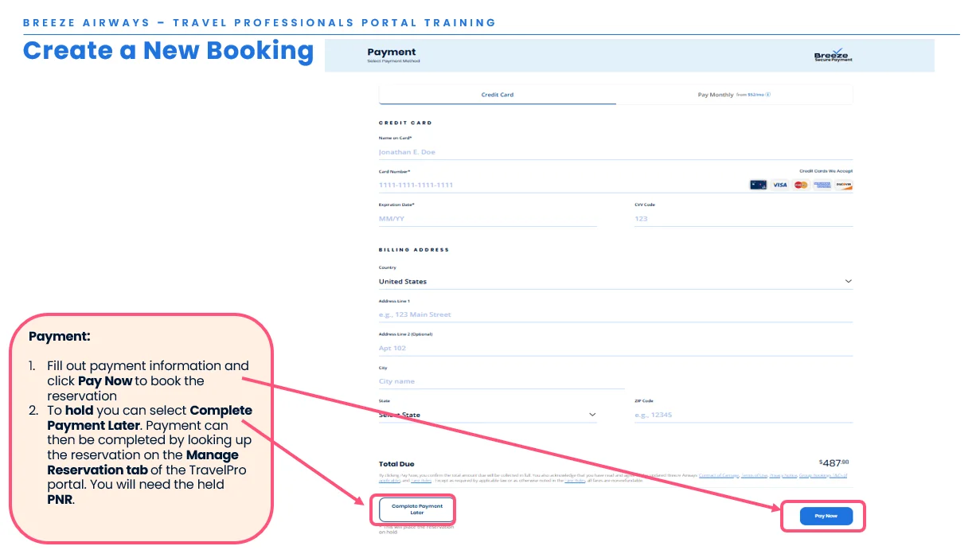The width and height of the screenshot is (980, 550).
Task: Open the Country dropdown showing United States
Action: coord(615,281)
